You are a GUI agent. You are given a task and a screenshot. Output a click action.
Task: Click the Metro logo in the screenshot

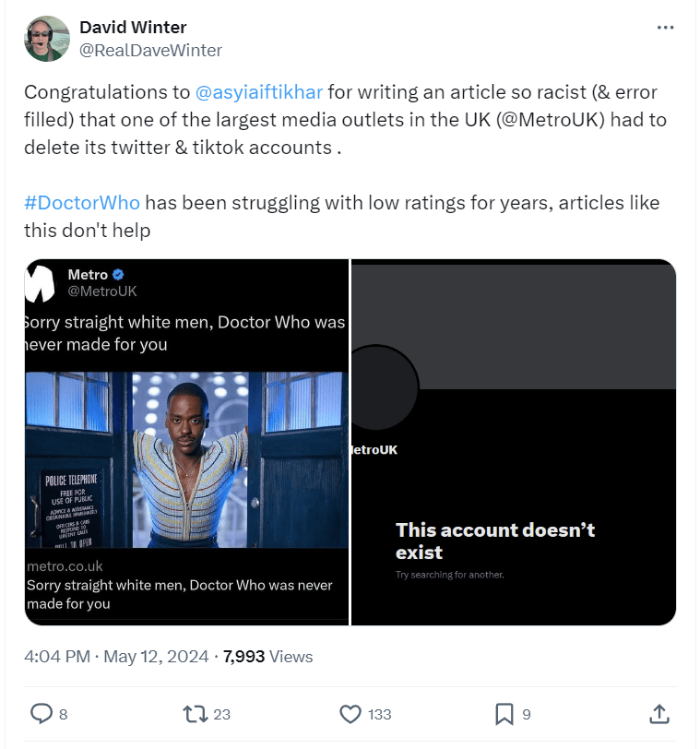41,283
